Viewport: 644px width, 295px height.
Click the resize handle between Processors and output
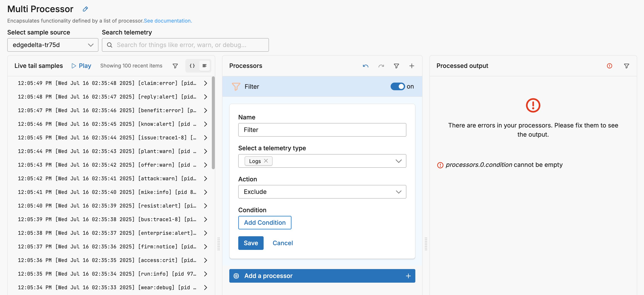click(x=426, y=244)
